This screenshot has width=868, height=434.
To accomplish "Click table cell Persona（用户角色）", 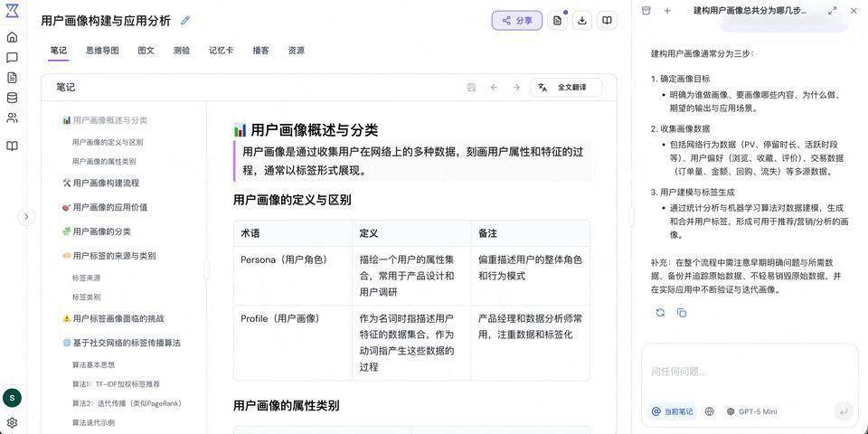I will (x=292, y=277).
